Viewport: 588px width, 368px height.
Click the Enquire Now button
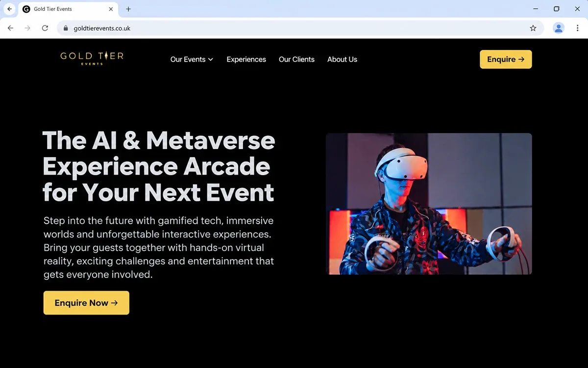coord(86,303)
